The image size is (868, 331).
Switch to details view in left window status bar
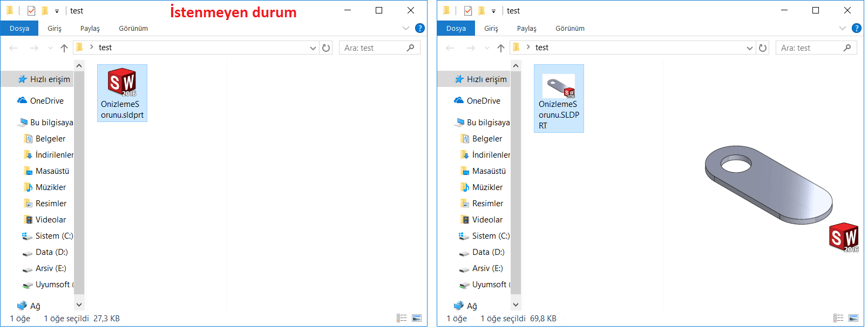[402, 318]
